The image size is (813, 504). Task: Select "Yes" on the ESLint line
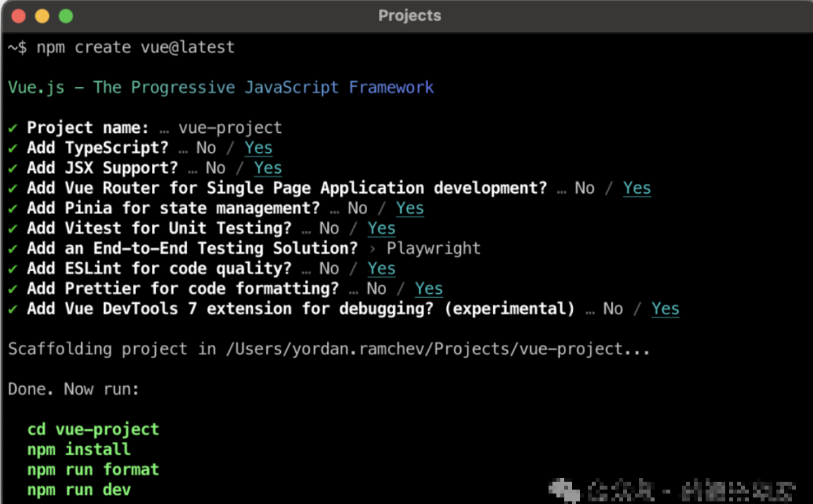point(382,269)
